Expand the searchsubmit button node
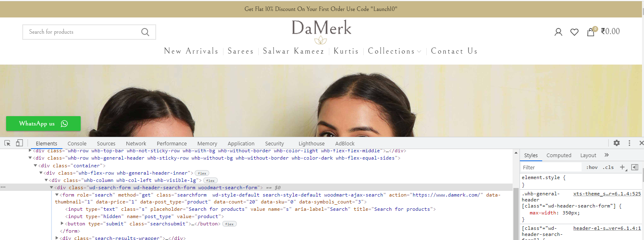The image size is (644, 240). click(x=62, y=223)
